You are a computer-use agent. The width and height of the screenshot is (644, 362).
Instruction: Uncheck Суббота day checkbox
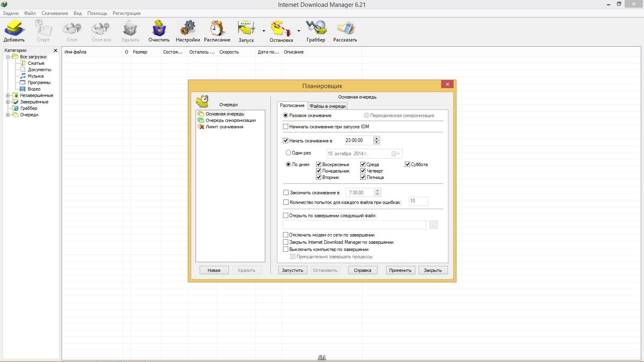click(407, 165)
